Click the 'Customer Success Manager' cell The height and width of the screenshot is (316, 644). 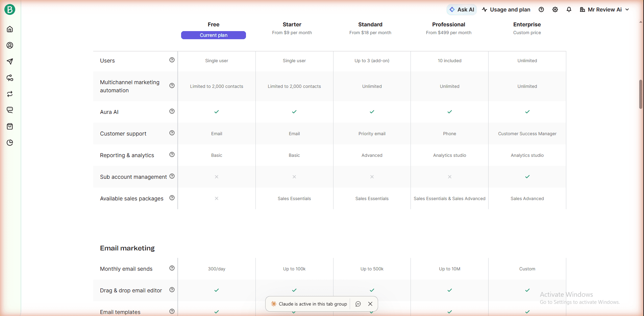(x=527, y=134)
